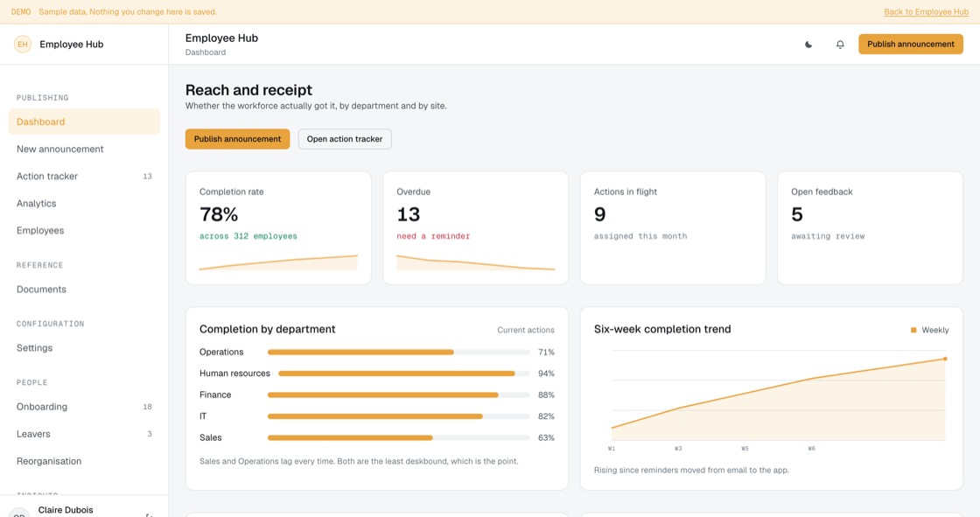Open the Reorganisation sidebar item
The width and height of the screenshot is (980, 517).
pyautogui.click(x=84, y=461)
